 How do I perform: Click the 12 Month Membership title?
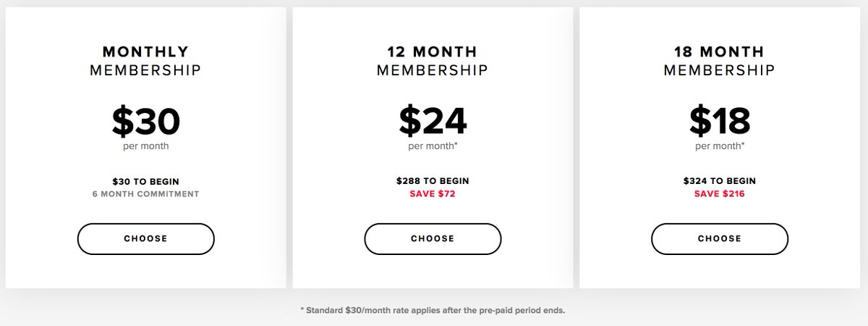pyautogui.click(x=433, y=61)
